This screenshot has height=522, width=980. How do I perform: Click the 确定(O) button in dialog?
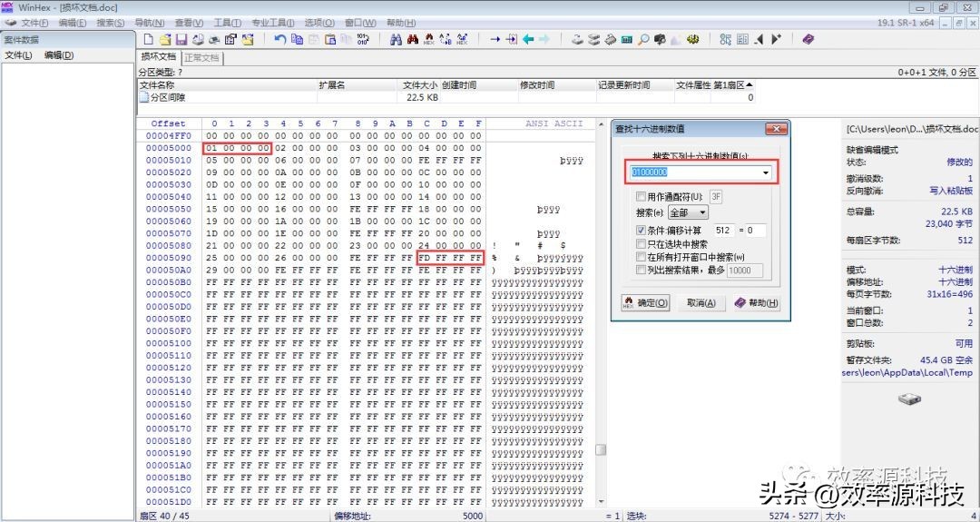tap(645, 303)
